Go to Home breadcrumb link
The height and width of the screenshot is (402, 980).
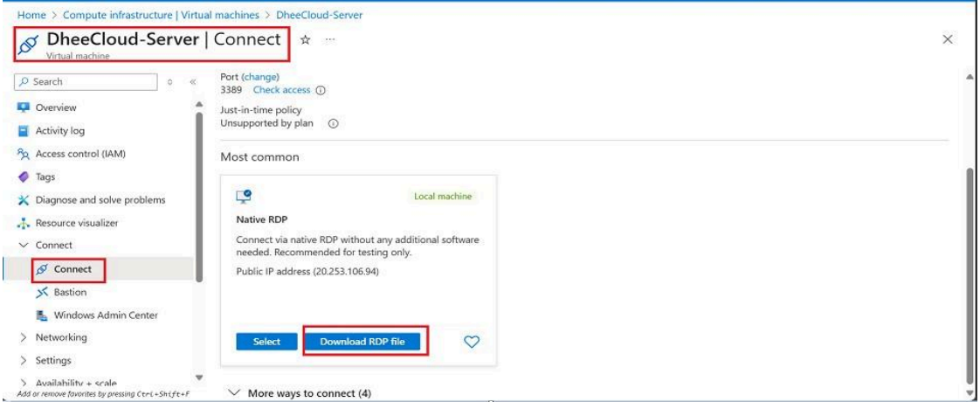31,16
